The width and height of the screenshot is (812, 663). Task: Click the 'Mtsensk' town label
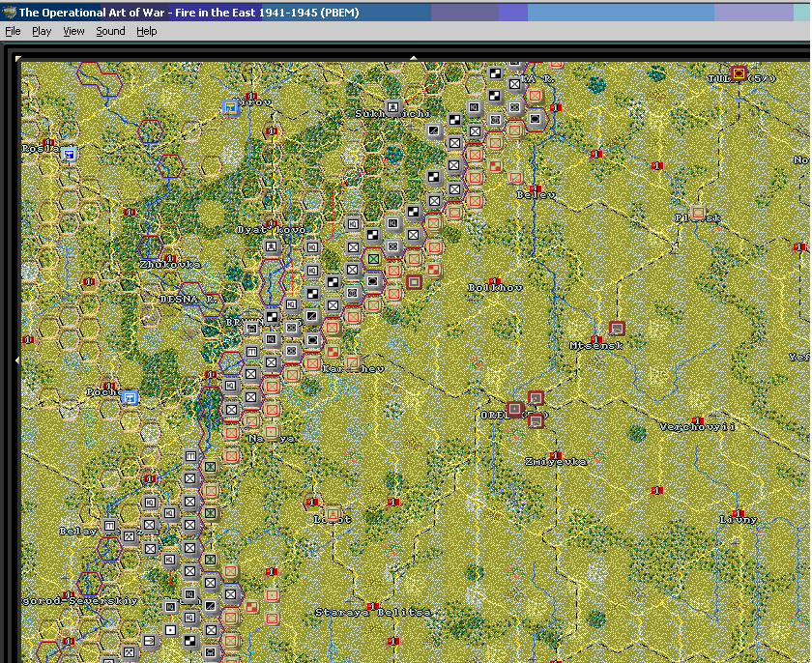coord(596,346)
